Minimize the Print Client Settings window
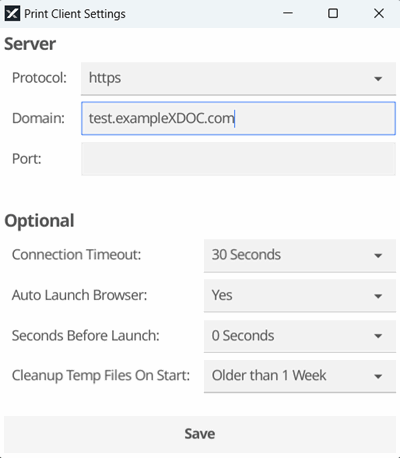Image resolution: width=400 pixels, height=458 pixels. 288,13
